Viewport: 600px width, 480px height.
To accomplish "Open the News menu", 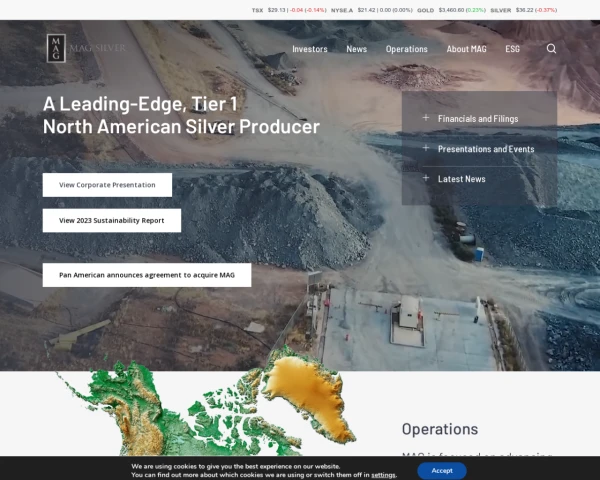I will tap(356, 49).
